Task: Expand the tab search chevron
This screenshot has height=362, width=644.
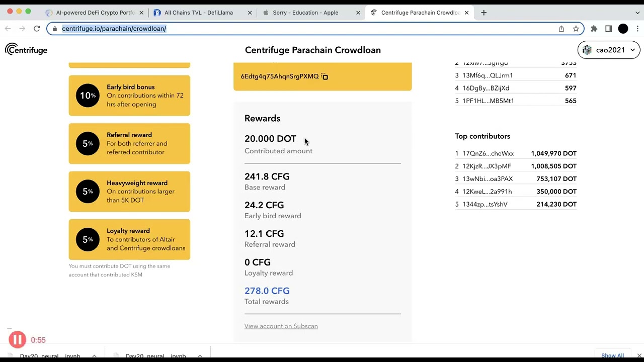Action: pyautogui.click(x=637, y=13)
